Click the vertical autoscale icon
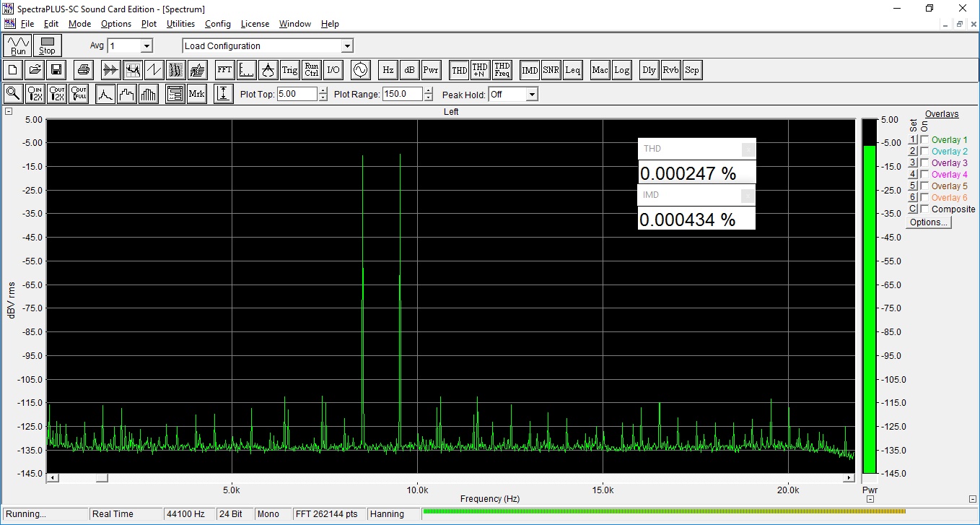This screenshot has height=525, width=980. click(224, 94)
